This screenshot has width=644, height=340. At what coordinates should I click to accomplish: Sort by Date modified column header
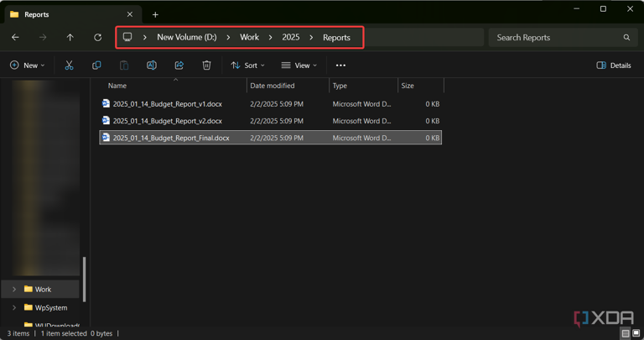272,86
